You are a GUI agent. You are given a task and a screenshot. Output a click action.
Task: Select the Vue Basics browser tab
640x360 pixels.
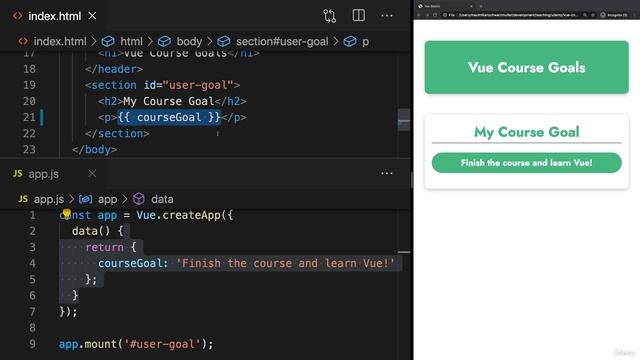pyautogui.click(x=445, y=6)
